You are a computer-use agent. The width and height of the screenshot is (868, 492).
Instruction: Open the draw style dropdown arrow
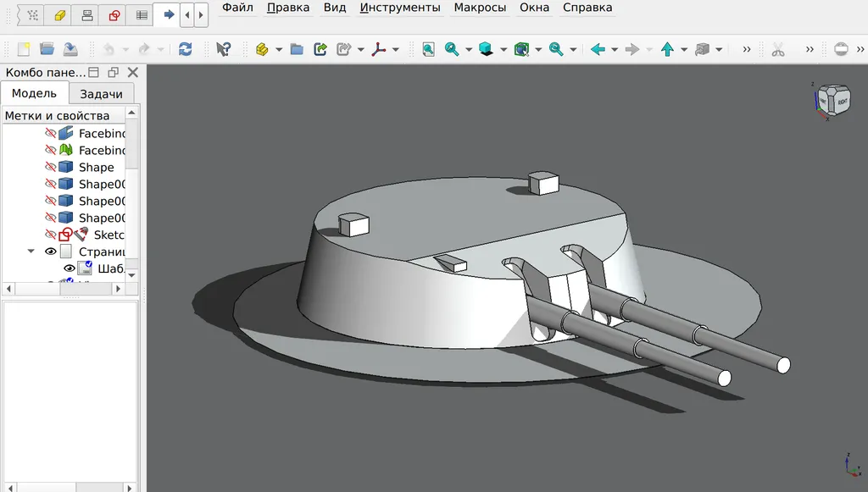point(537,49)
